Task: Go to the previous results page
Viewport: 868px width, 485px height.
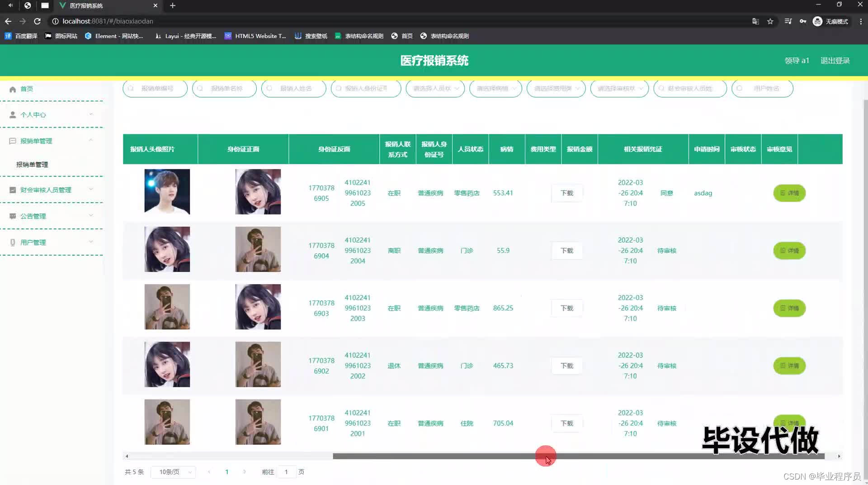Action: [x=209, y=472]
